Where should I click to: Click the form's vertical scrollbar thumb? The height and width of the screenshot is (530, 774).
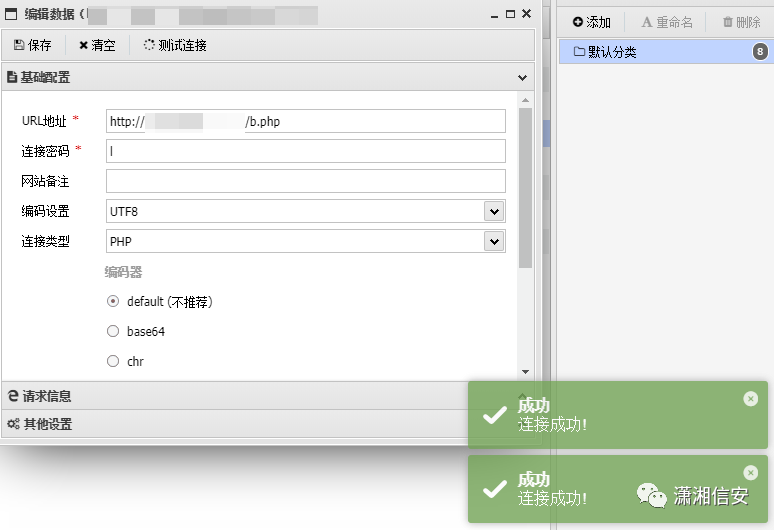(x=525, y=188)
